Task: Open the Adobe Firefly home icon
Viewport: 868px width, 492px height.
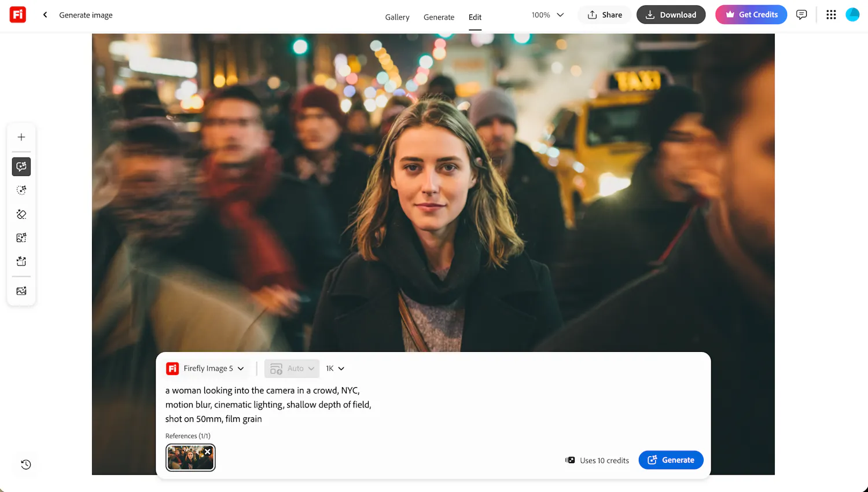Action: click(x=17, y=14)
